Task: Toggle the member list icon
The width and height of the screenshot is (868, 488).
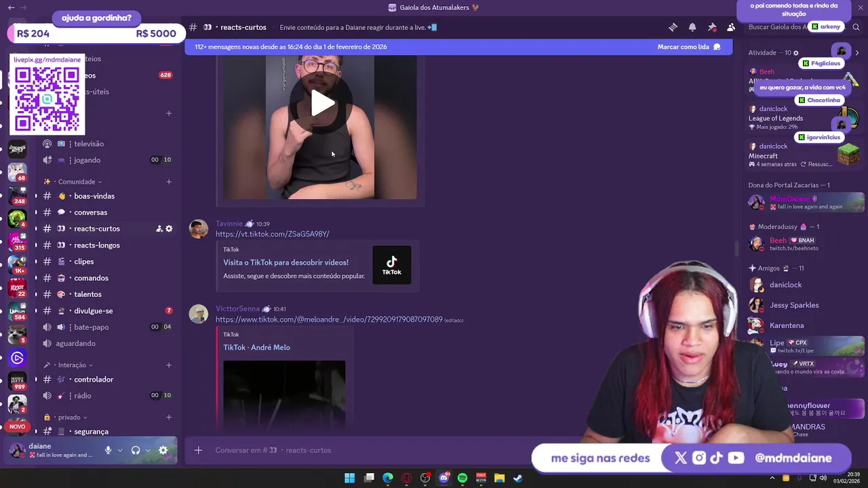Action: [x=731, y=27]
